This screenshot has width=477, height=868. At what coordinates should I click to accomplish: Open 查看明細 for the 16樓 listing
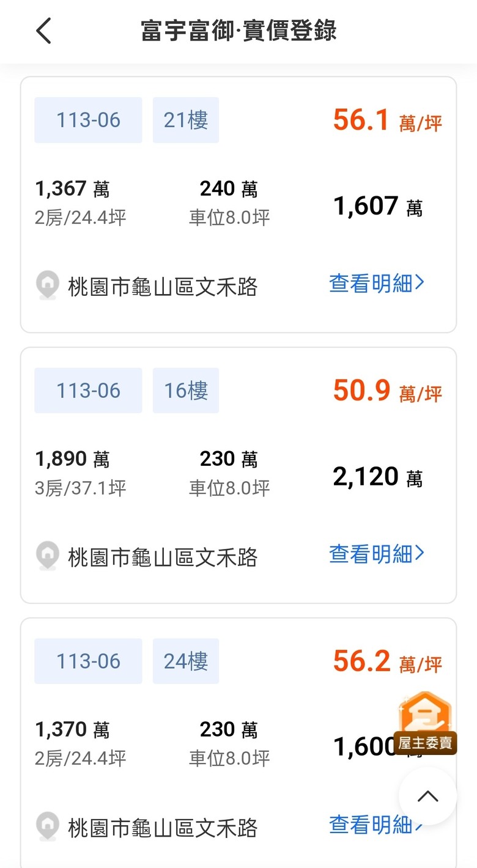tap(377, 554)
